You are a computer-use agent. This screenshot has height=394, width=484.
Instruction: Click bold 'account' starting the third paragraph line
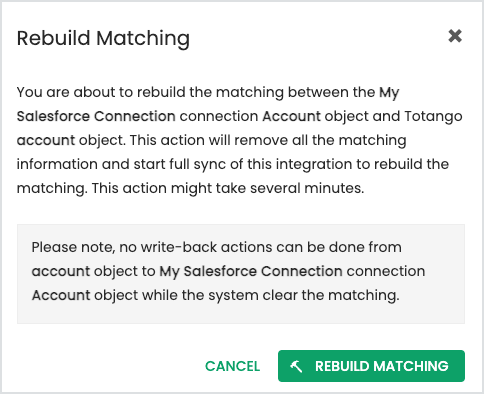pyautogui.click(x=46, y=140)
